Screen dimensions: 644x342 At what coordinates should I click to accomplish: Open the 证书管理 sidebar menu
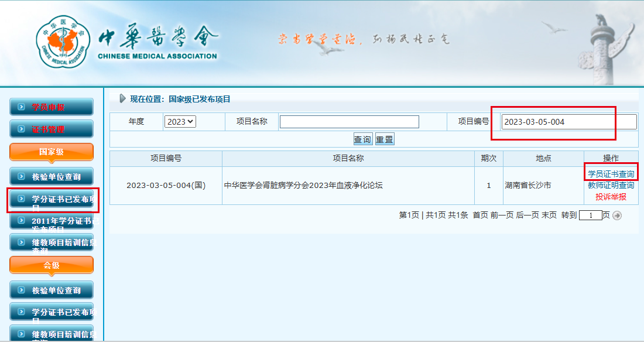52,129
